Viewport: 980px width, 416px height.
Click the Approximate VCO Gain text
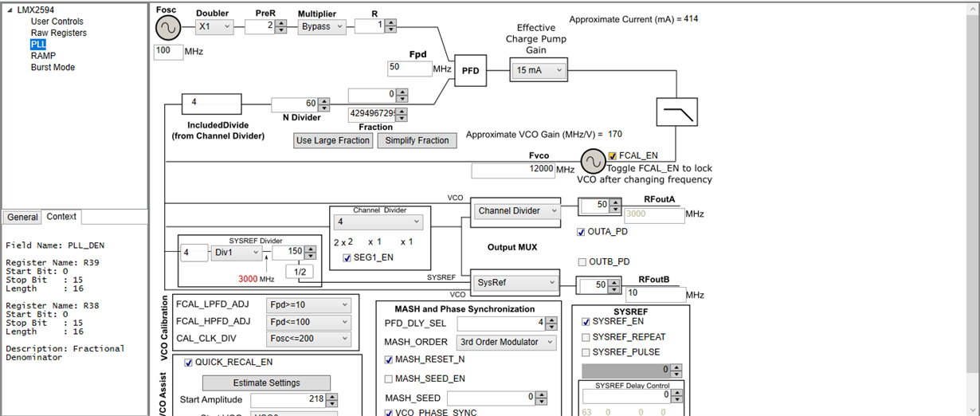coord(544,135)
